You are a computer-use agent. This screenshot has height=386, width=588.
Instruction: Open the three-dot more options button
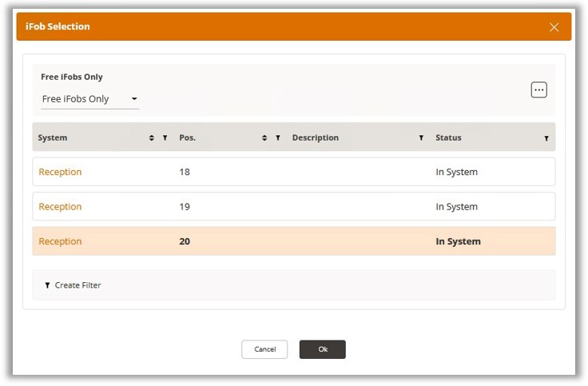tap(539, 90)
